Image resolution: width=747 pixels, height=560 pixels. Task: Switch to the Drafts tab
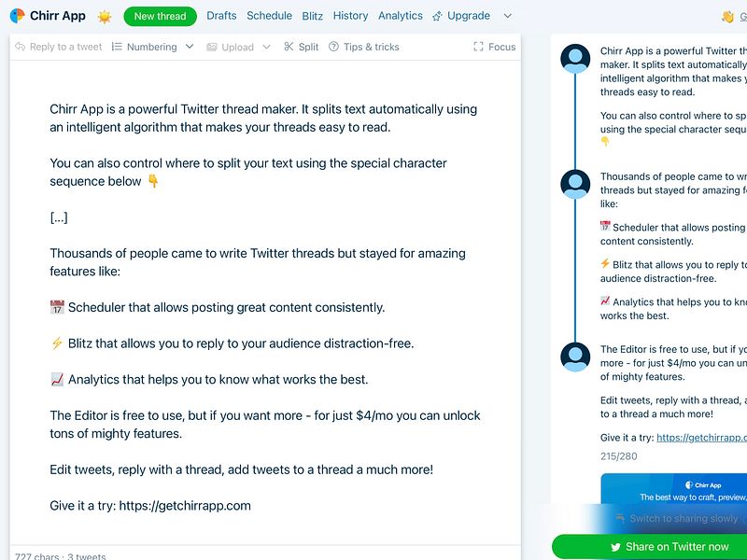pos(221,16)
